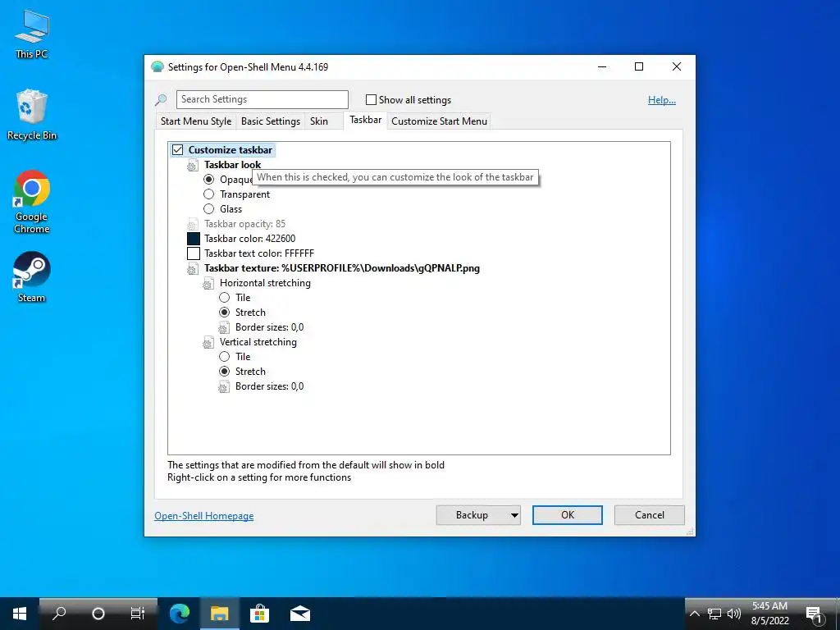The height and width of the screenshot is (630, 840).
Task: Select Stretch under Vertical stretching
Action: [225, 372]
